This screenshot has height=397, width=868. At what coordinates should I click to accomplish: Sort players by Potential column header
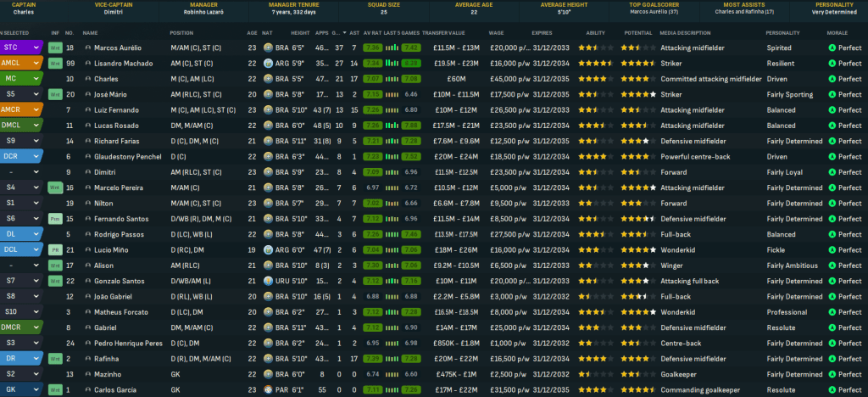click(636, 32)
